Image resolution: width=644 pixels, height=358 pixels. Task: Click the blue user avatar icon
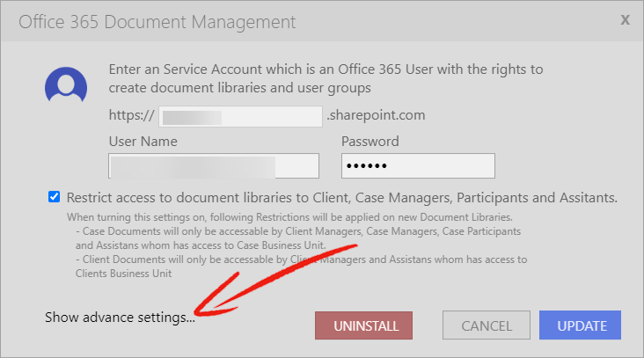[66, 85]
